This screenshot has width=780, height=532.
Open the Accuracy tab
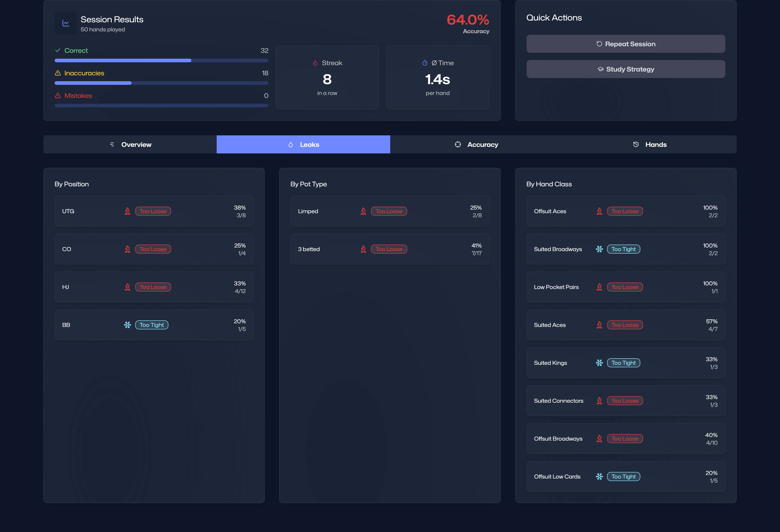pos(477,145)
